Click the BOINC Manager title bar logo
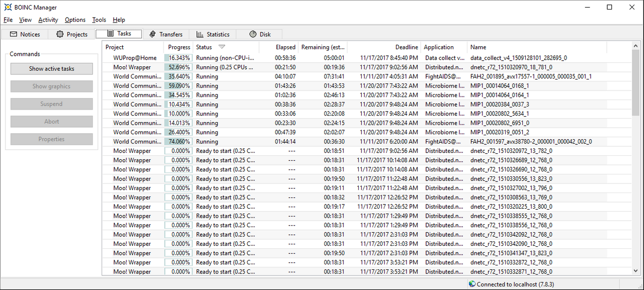The image size is (644, 290). click(8, 8)
